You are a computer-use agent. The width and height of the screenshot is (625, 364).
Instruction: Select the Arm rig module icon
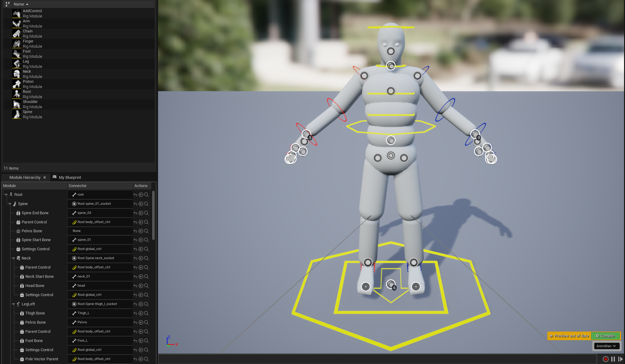tap(17, 24)
